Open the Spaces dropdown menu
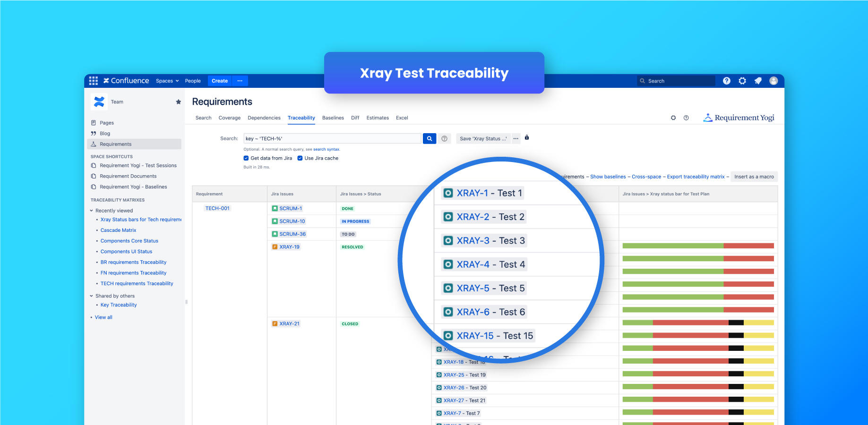 tap(167, 81)
